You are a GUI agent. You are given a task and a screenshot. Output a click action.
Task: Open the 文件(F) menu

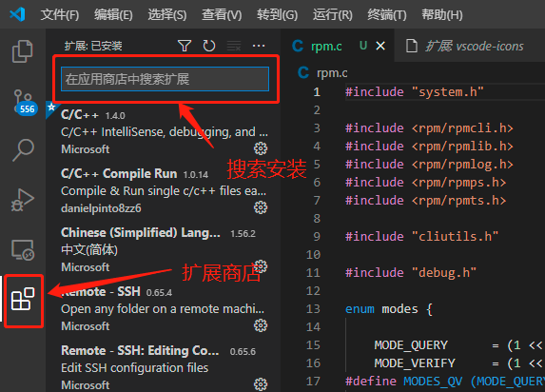click(x=59, y=15)
